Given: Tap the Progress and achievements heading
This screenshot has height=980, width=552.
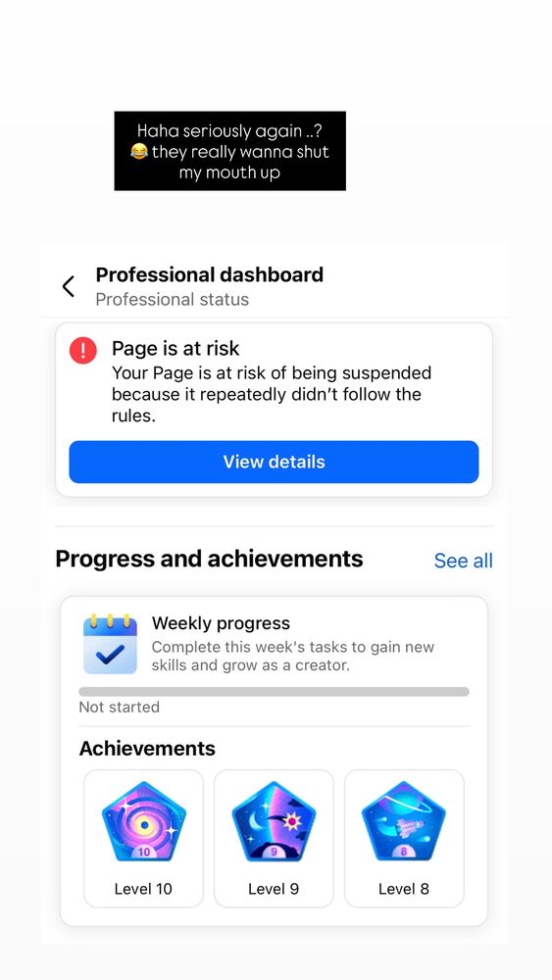Looking at the screenshot, I should (209, 559).
